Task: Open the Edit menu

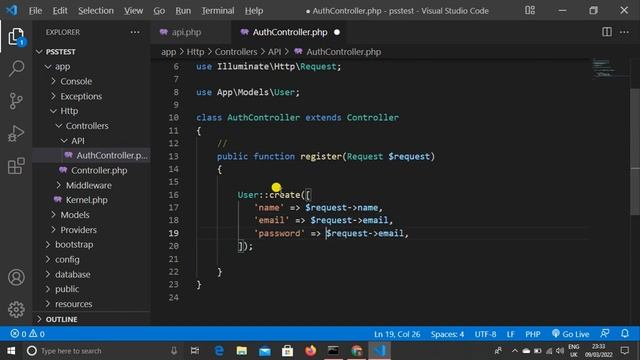Action: click(60, 11)
